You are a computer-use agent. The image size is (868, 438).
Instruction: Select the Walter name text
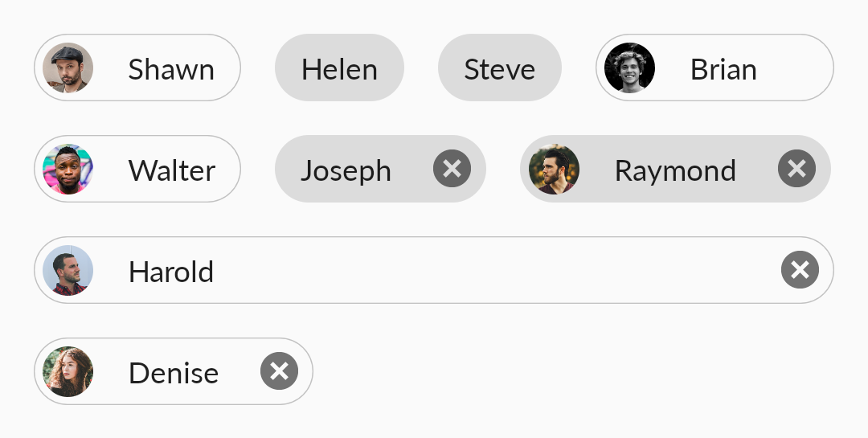point(172,170)
